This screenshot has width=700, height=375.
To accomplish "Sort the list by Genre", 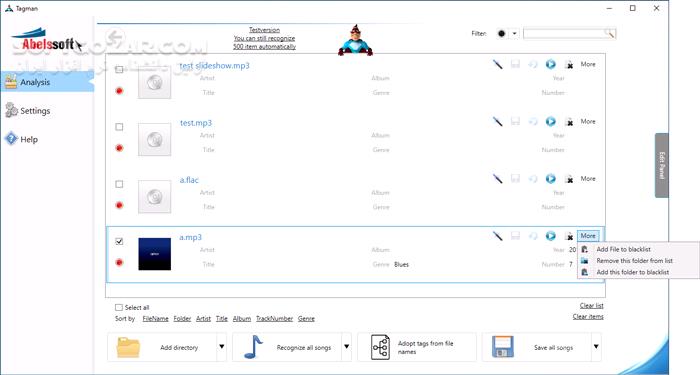I will 306,319.
